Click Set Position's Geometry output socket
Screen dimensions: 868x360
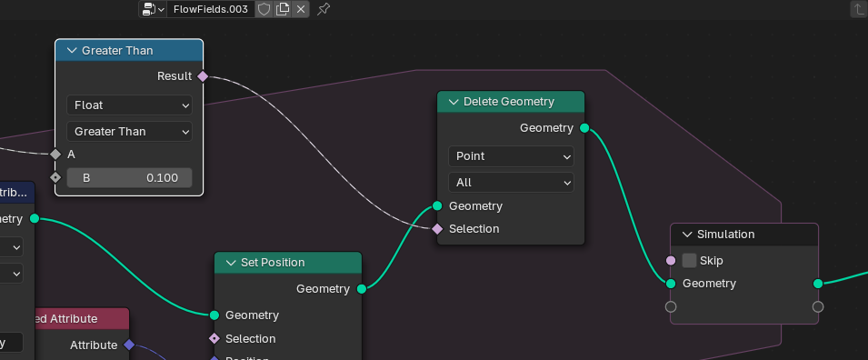tap(362, 288)
